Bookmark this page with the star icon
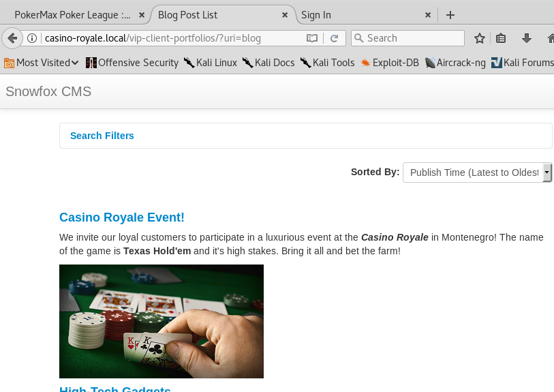 click(x=480, y=38)
